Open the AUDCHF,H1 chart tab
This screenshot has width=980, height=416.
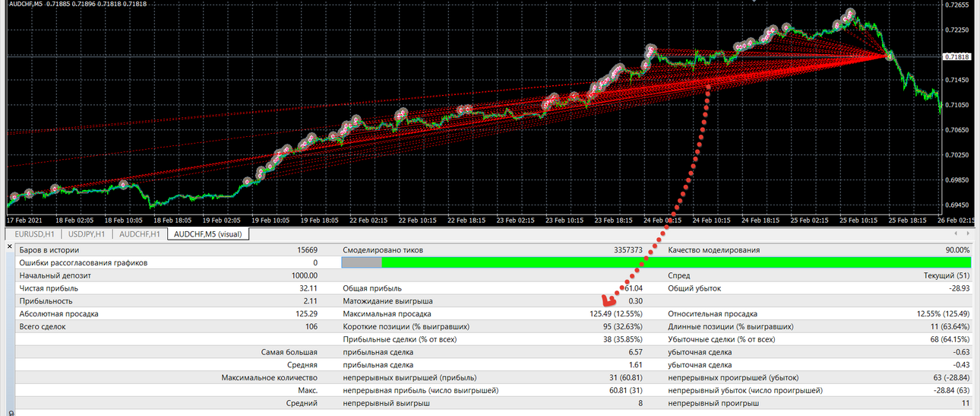[140, 234]
